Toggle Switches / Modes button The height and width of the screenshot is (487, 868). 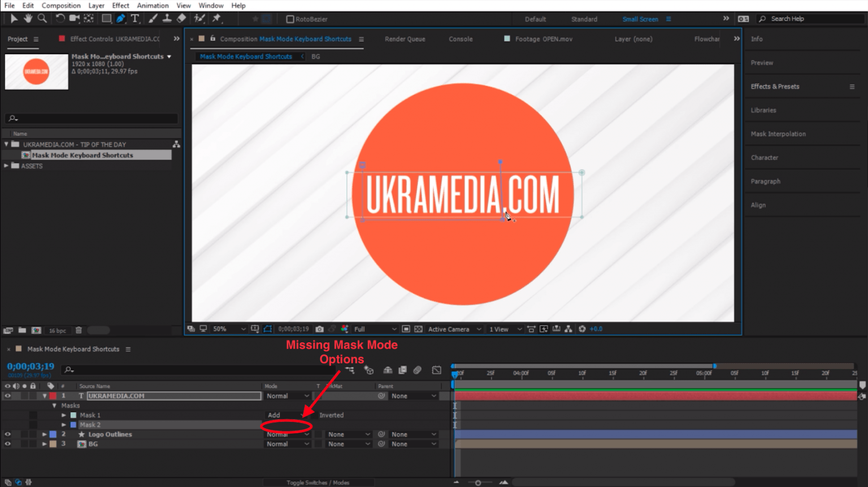pos(318,482)
